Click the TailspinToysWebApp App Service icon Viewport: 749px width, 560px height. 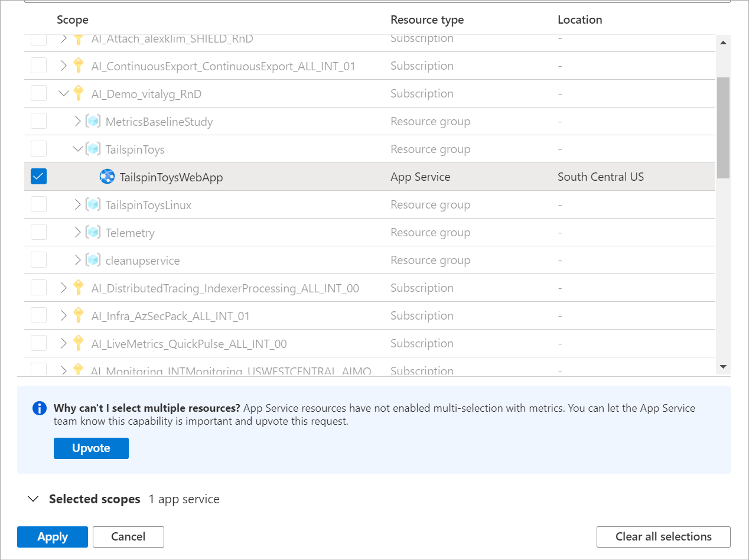pos(107,177)
